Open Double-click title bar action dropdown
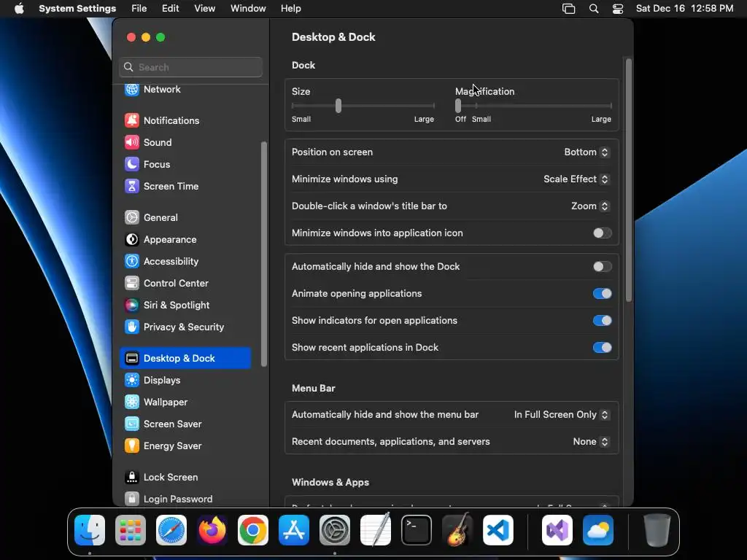The image size is (747, 560). point(589,206)
